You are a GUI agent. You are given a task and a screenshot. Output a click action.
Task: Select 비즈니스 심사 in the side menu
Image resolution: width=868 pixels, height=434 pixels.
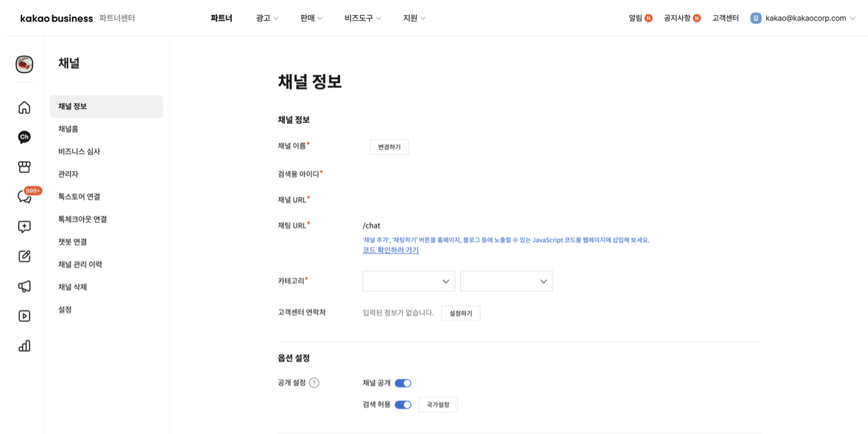click(79, 152)
